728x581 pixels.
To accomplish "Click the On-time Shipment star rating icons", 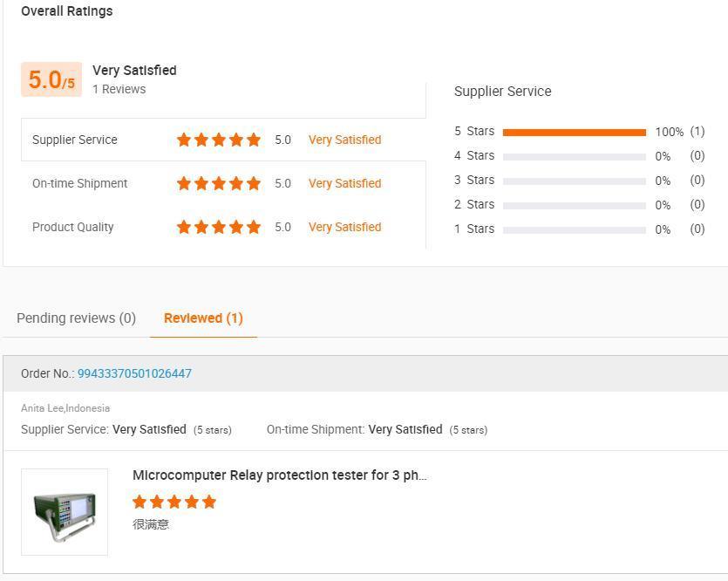I will click(x=219, y=183).
